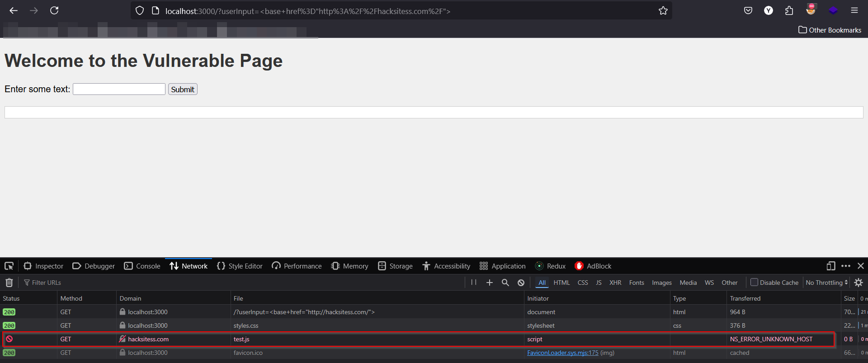Select the test.js request from hacksitess.com

click(x=434, y=339)
